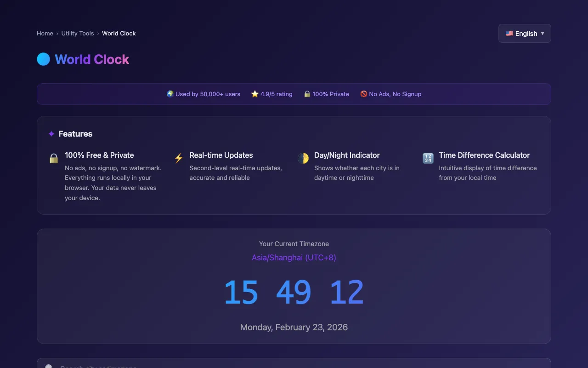Image resolution: width=588 pixels, height=368 pixels.
Task: Click the date Monday, February 23, 2026
Action: pyautogui.click(x=294, y=328)
